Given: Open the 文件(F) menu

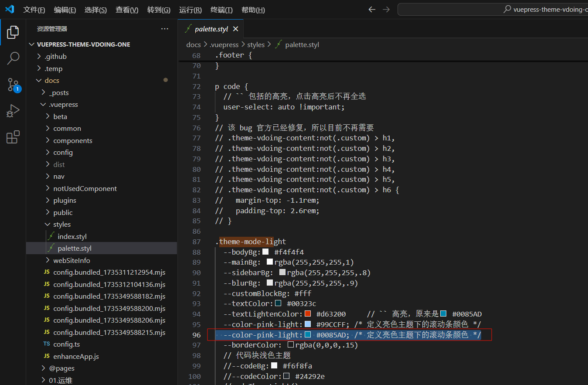Looking at the screenshot, I should tap(34, 10).
